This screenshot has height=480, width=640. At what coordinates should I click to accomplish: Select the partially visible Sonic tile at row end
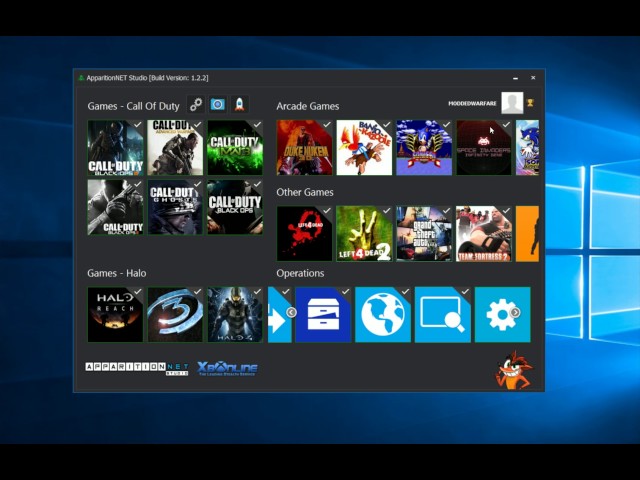tap(527, 148)
